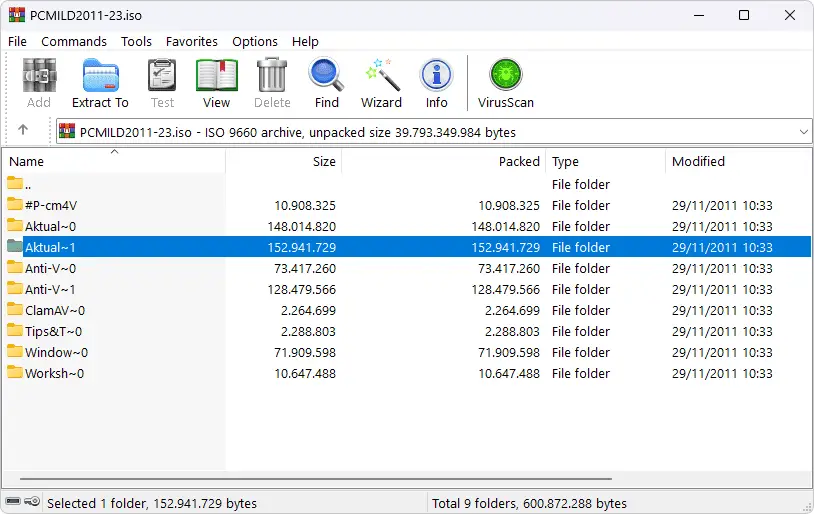Click the Anti-V~1 folder icon

pos(15,288)
